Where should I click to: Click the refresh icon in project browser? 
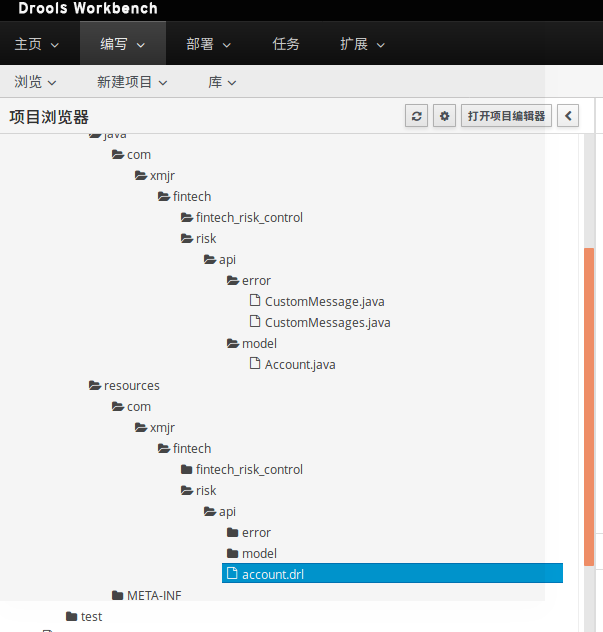[416, 116]
